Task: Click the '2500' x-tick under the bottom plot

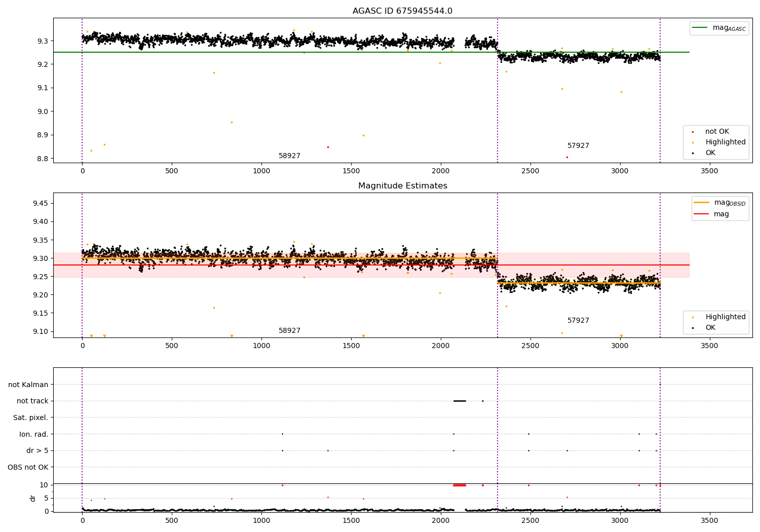Action: pyautogui.click(x=530, y=520)
